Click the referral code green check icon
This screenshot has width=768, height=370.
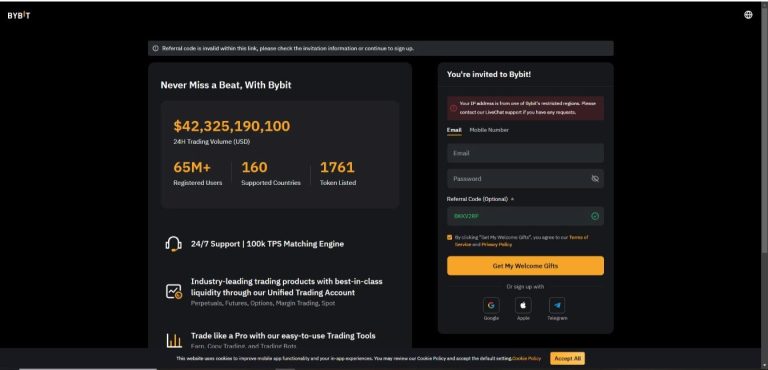point(595,216)
